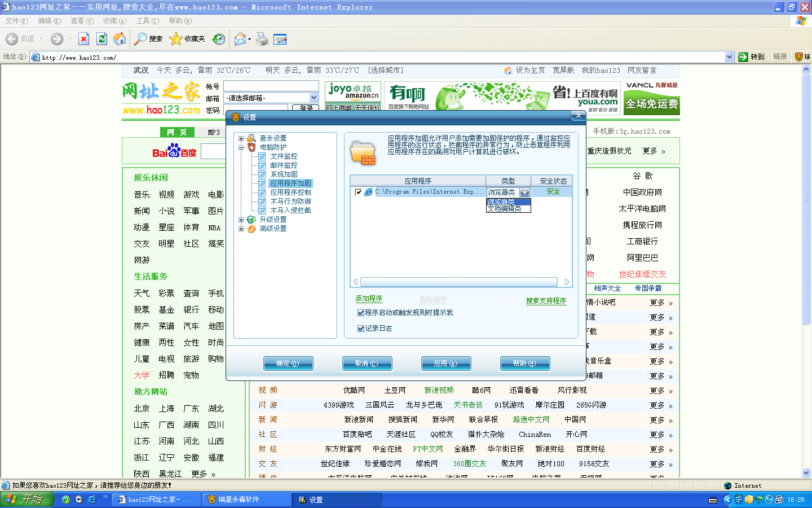This screenshot has width=812, height=508.
Task: Click the 文件监控 page icon
Action: [262, 156]
